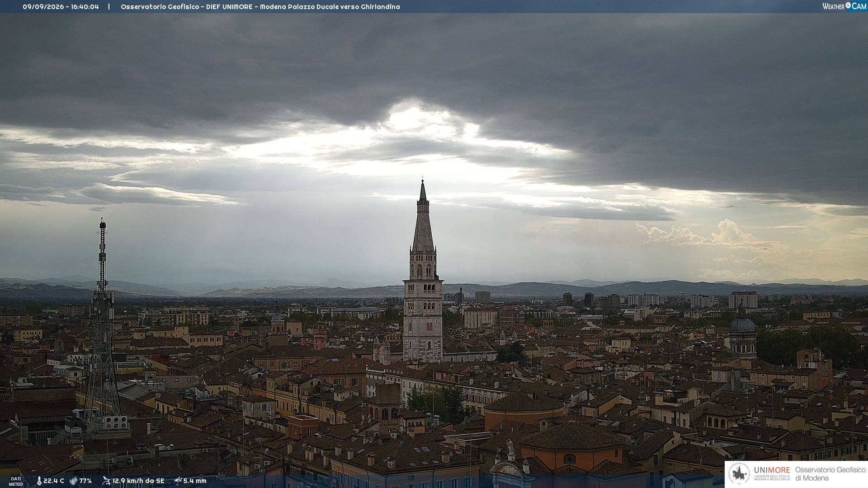The image size is (868, 488).
Task: Click the lattice radio antenna tower
Action: click(x=103, y=325)
